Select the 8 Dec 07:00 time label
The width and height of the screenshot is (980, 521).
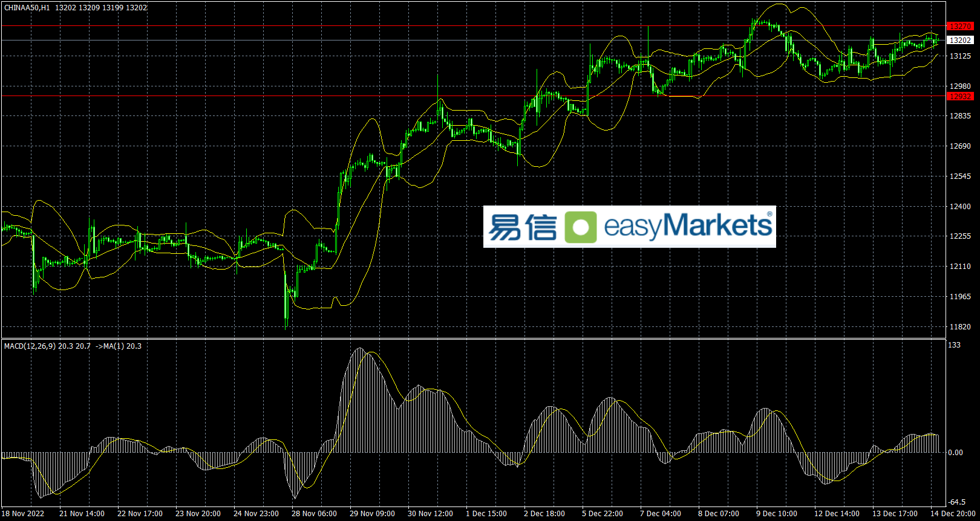point(719,514)
